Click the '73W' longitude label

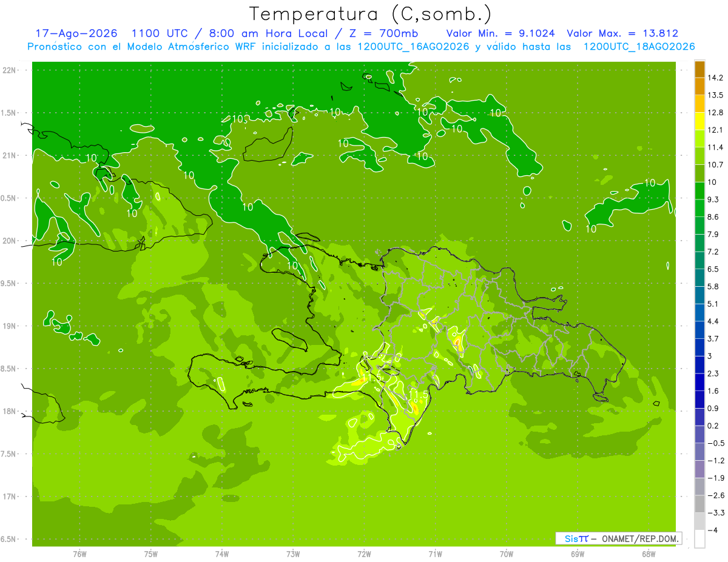point(293,554)
